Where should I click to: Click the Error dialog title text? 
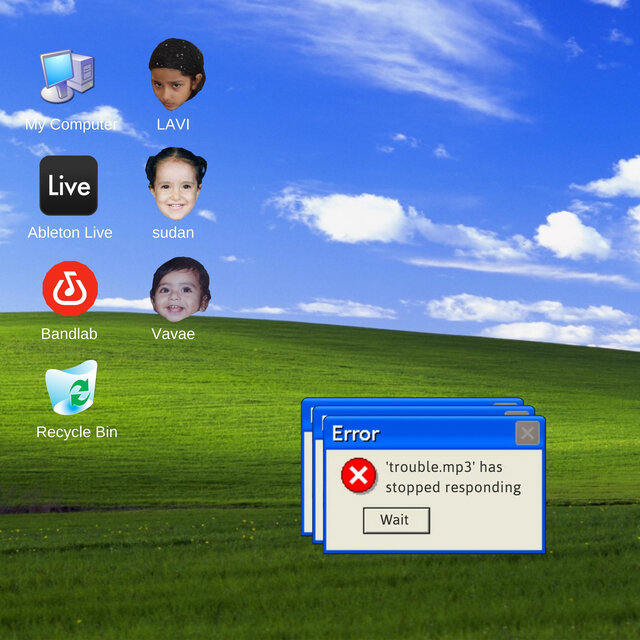click(356, 434)
